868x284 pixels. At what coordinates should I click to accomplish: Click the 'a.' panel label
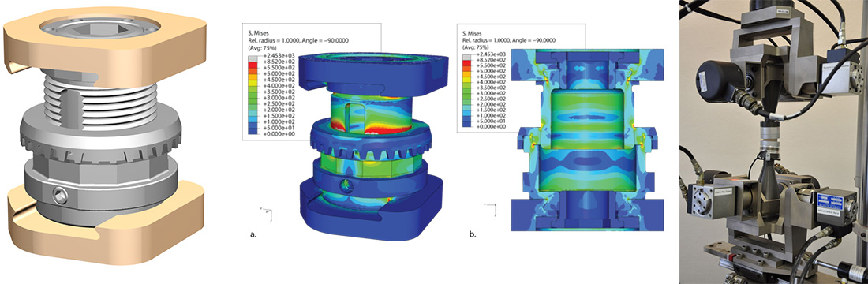[253, 234]
